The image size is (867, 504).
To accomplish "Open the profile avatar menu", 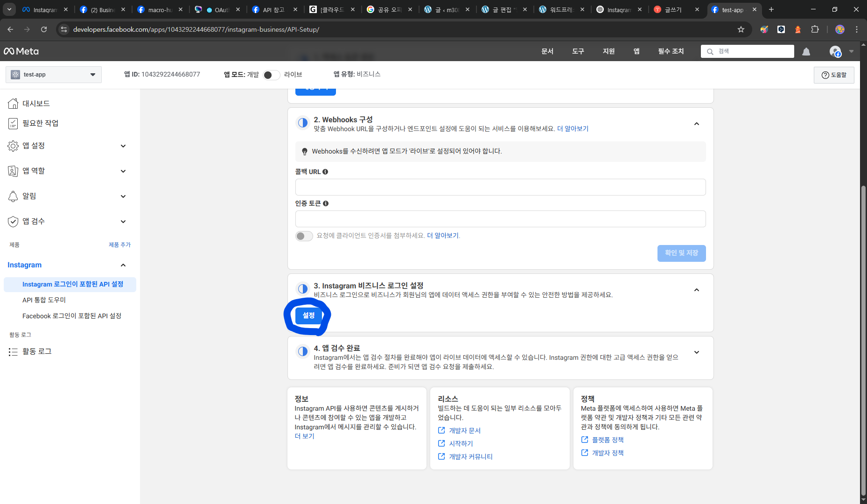I will click(x=835, y=51).
